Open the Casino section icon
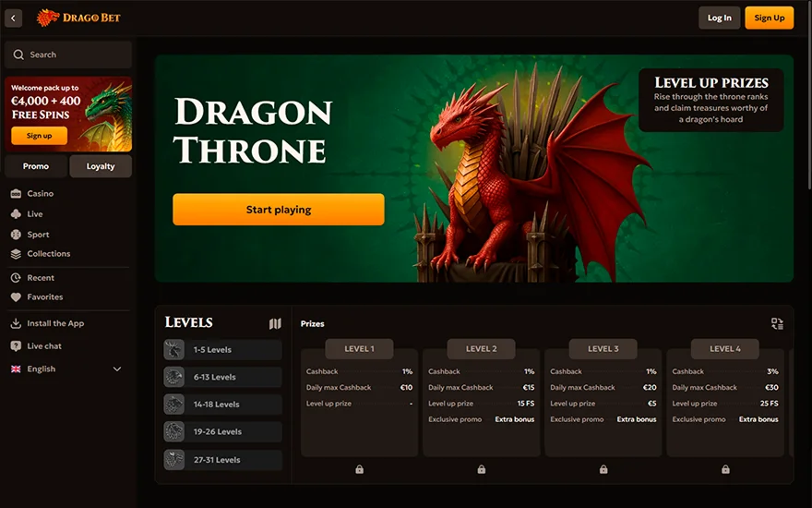812x508 pixels. (16, 193)
